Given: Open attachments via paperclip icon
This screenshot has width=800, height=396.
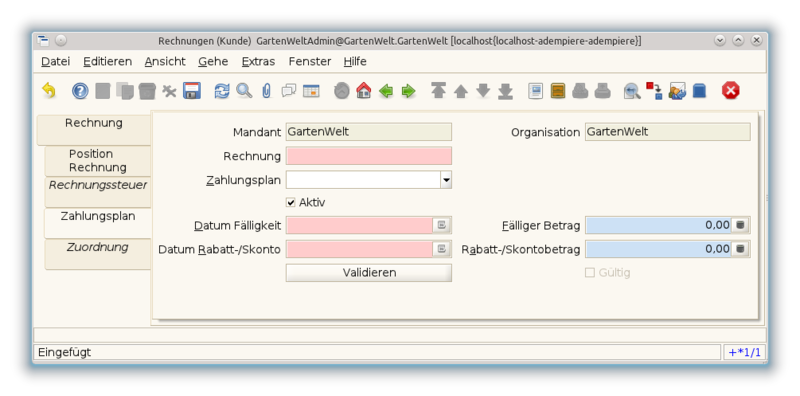Looking at the screenshot, I should [266, 91].
